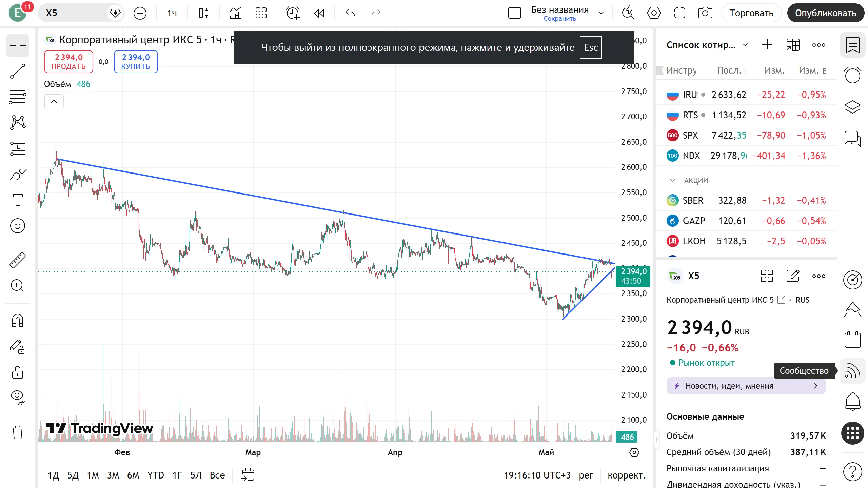Toggle magnet mode for drawings
868x488 pixels.
point(18,320)
